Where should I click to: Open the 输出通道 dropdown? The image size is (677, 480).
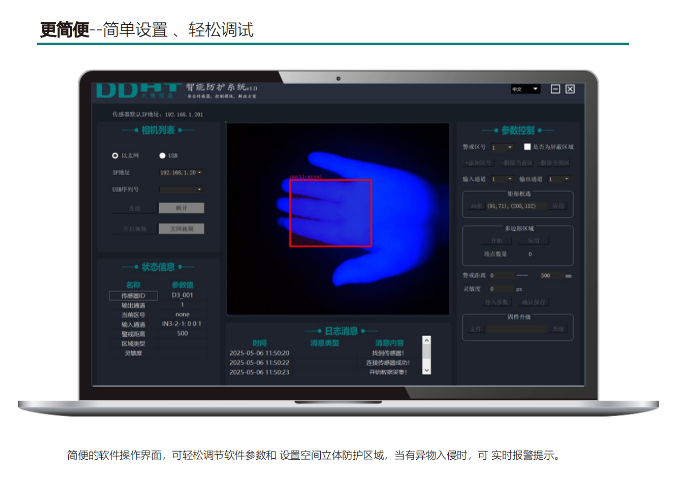click(557, 178)
